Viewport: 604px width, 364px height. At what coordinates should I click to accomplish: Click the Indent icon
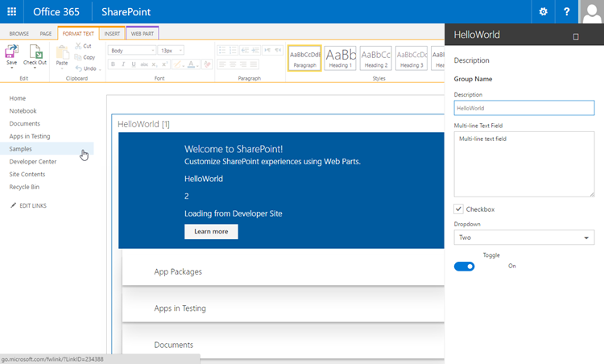255,50
